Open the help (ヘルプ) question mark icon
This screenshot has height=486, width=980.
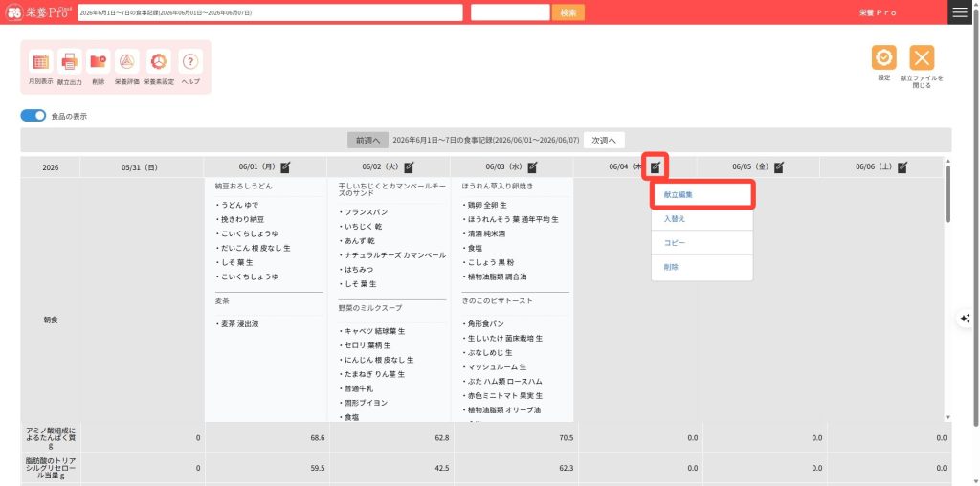[190, 62]
